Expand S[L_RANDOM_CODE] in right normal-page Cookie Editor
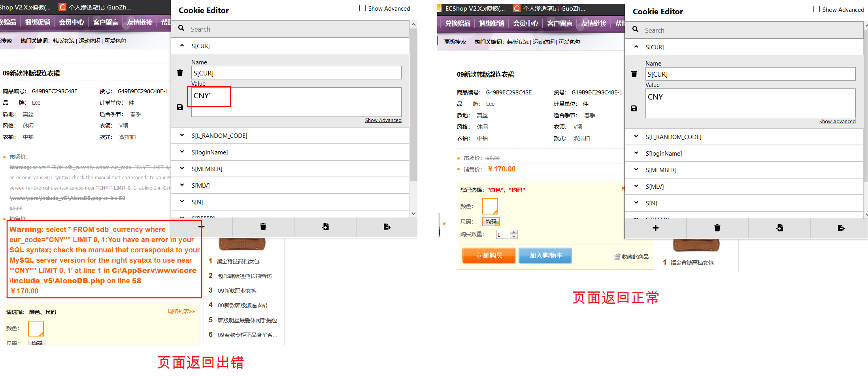This screenshot has width=868, height=376. coord(636,137)
